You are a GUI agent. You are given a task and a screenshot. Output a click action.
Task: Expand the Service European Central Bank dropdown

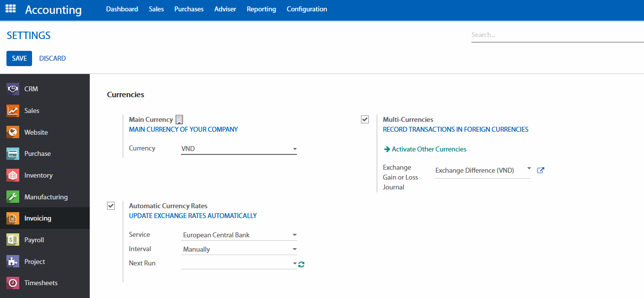point(239,235)
